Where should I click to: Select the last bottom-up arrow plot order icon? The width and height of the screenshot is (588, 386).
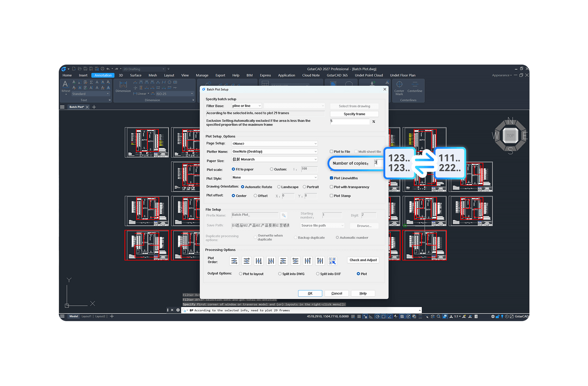pos(320,261)
